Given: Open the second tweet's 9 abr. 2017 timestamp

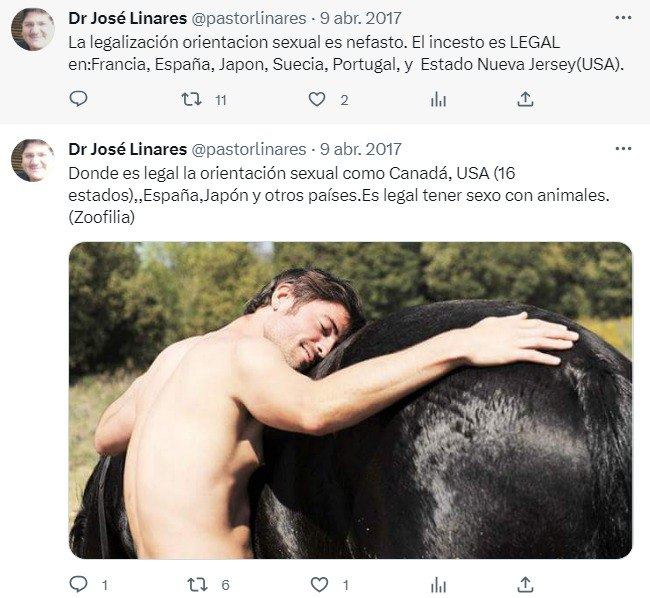Looking at the screenshot, I should 361,149.
